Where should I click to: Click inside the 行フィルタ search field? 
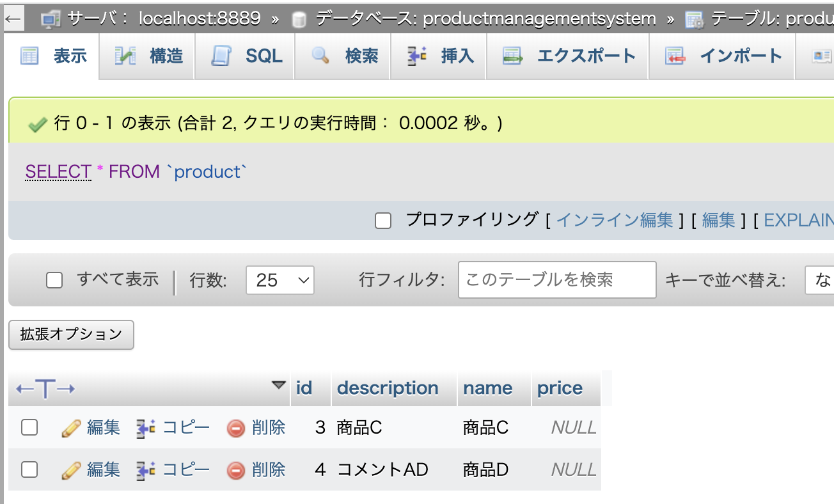tap(556, 280)
